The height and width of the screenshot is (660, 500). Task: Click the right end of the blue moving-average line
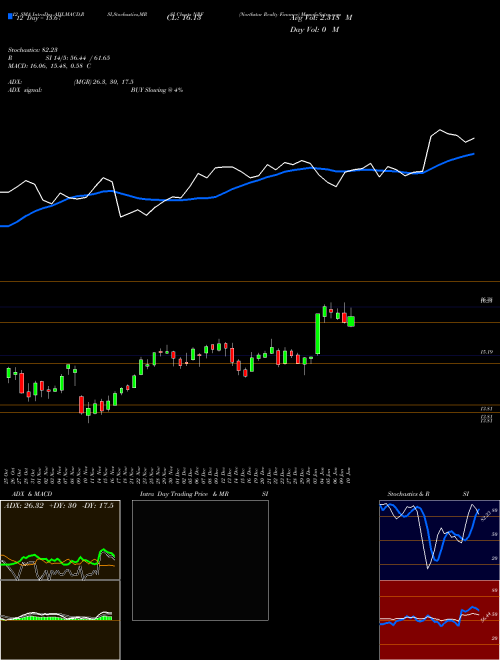coord(474,154)
